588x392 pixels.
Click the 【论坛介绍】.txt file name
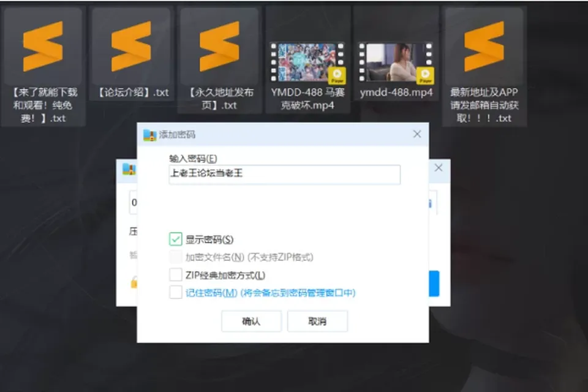(x=133, y=92)
